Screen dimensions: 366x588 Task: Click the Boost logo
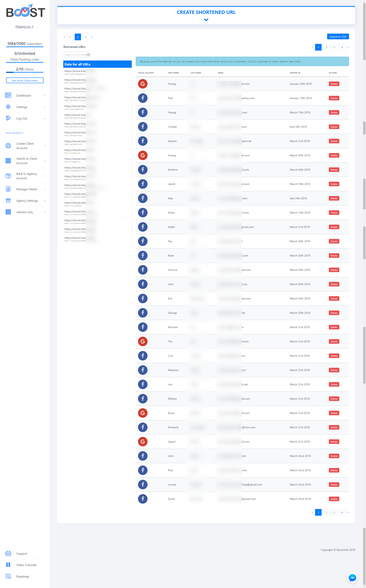pyautogui.click(x=25, y=11)
